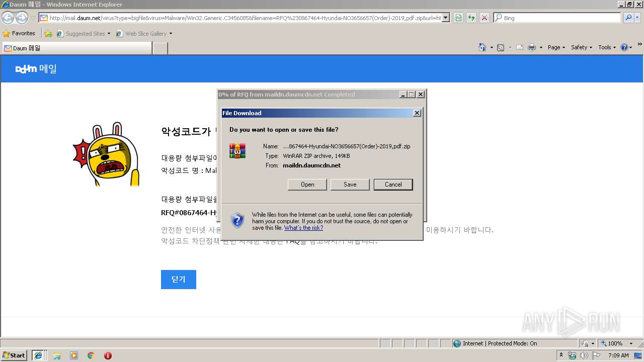Click the clock showing 7:09 AM
The width and height of the screenshot is (644, 362).
point(618,355)
